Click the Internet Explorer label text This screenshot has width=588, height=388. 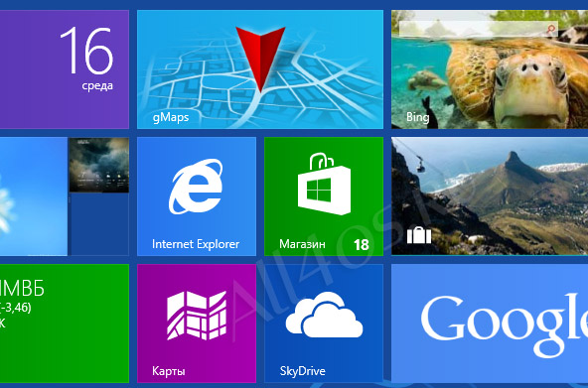[196, 244]
